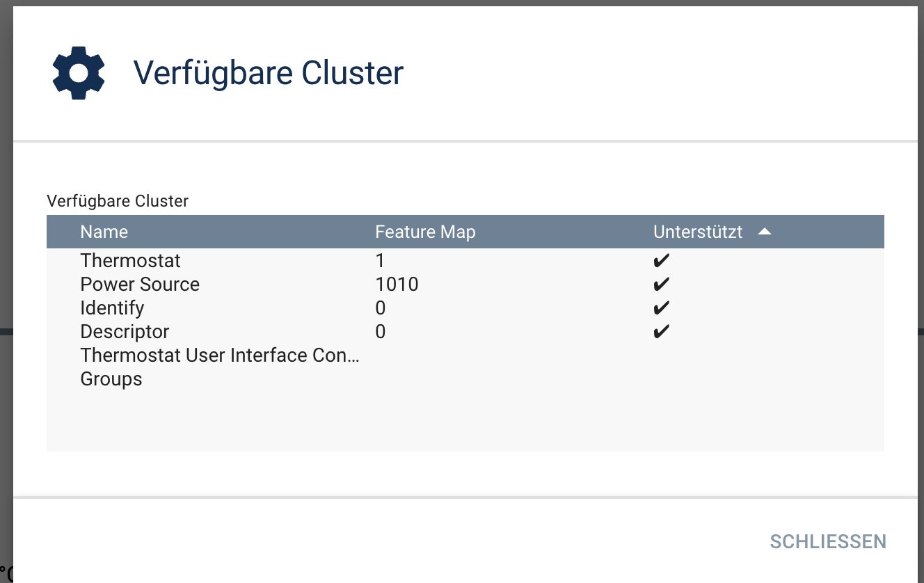Screen dimensions: 924x583
Task: Close the dialog with the SCHLIESSEN button
Action: pyautogui.click(x=828, y=541)
